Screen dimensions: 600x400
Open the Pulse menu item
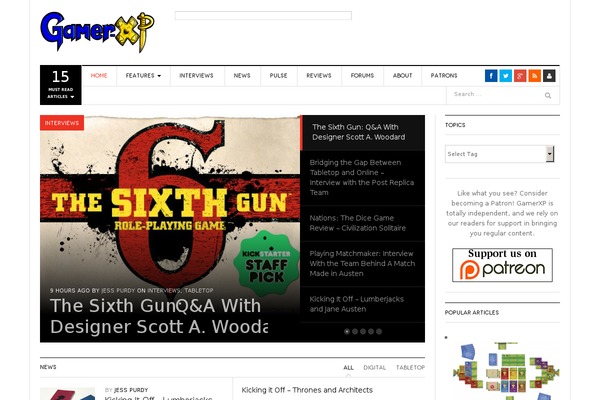click(x=278, y=76)
